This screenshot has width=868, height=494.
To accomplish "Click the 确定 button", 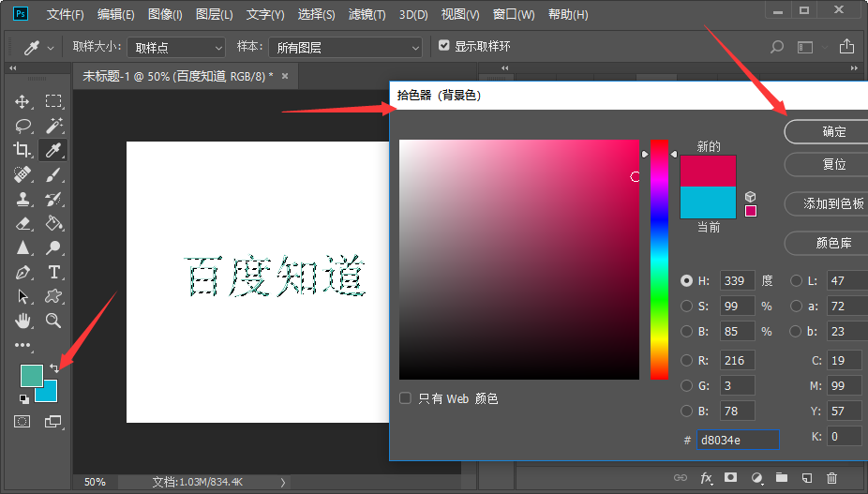I will pos(827,132).
